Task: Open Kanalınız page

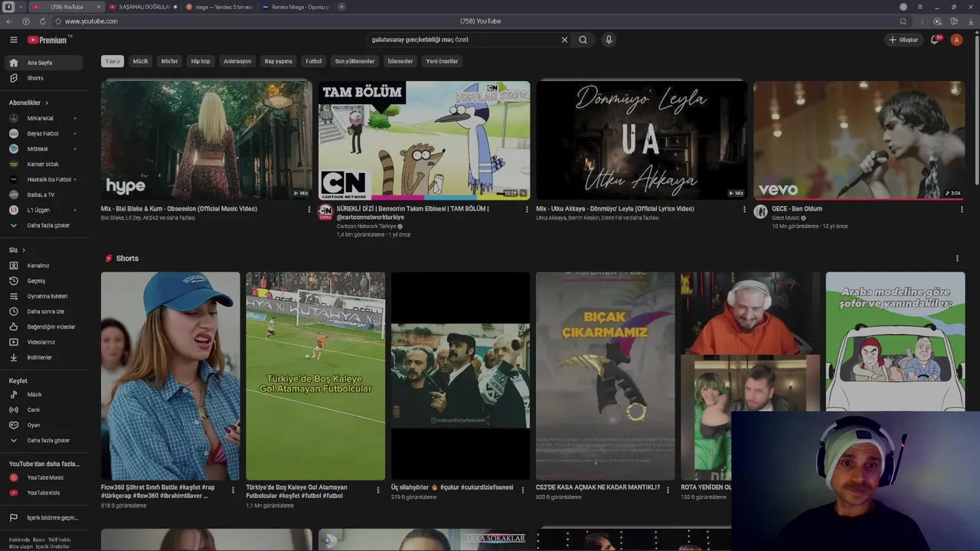Action: (44, 266)
